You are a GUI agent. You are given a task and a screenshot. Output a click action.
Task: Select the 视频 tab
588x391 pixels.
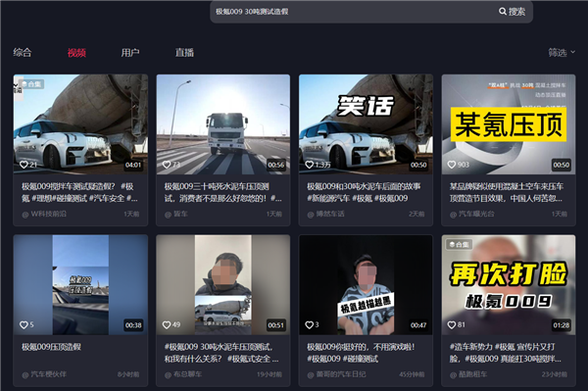pos(76,53)
